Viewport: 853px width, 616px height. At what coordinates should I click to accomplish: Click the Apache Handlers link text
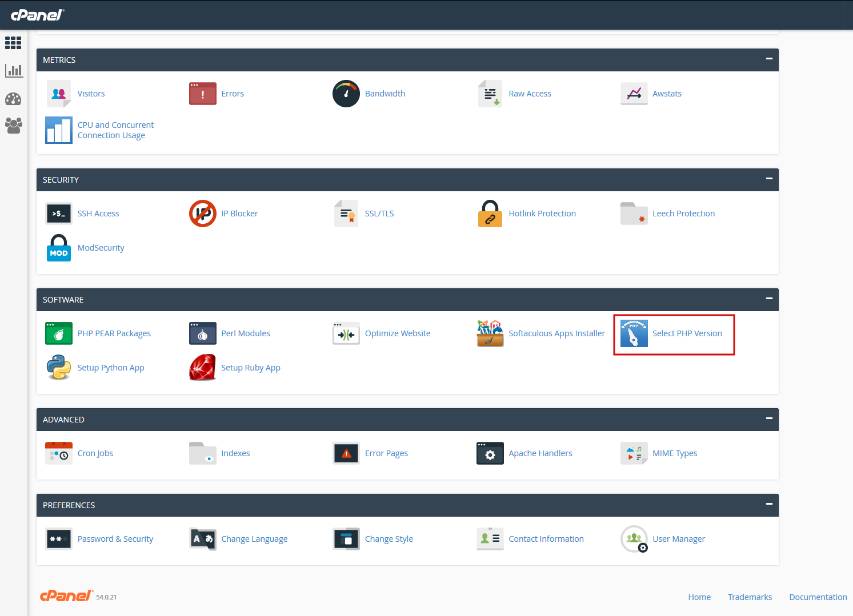tap(540, 453)
